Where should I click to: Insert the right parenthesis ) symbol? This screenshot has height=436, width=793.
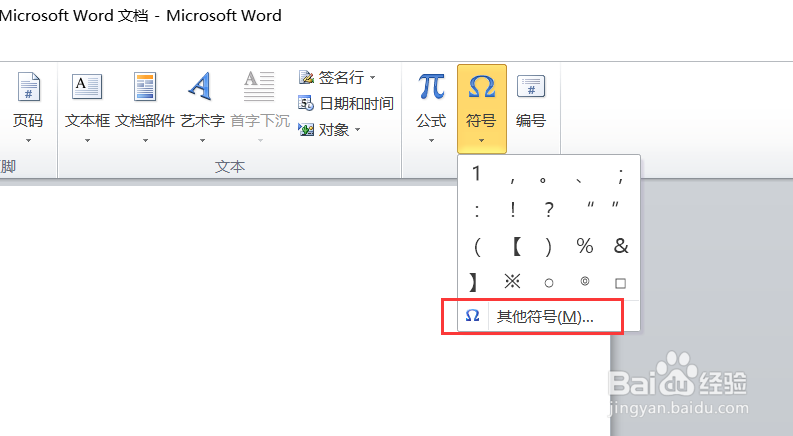click(548, 247)
